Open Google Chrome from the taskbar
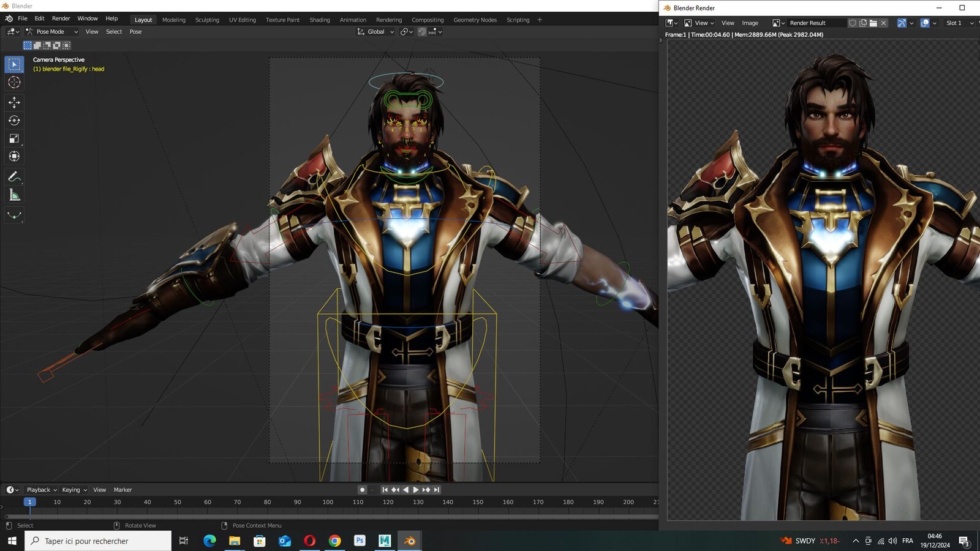The width and height of the screenshot is (980, 551). point(334,541)
